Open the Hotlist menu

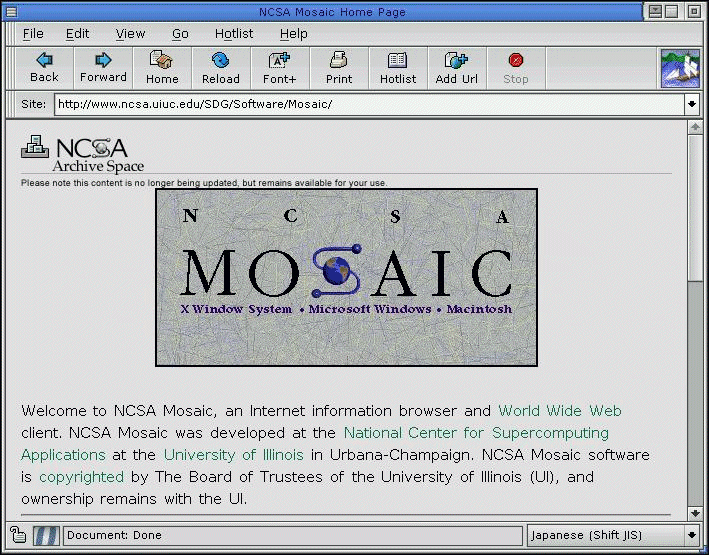(x=234, y=33)
